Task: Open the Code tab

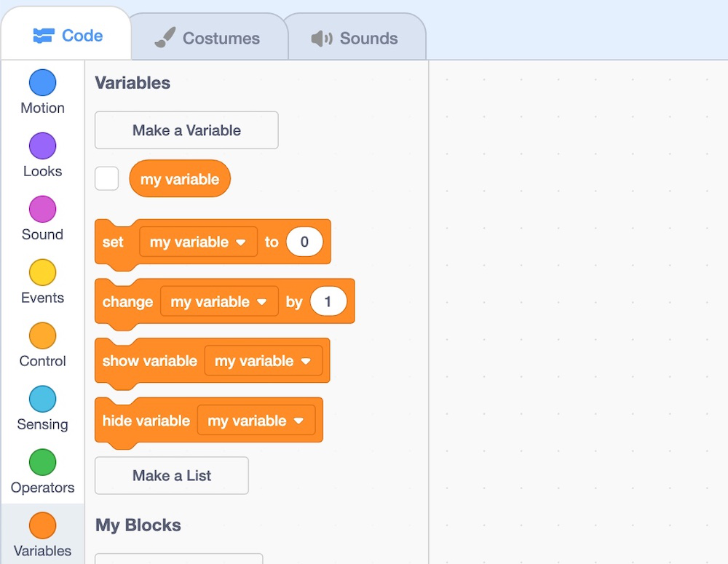Action: [68, 36]
